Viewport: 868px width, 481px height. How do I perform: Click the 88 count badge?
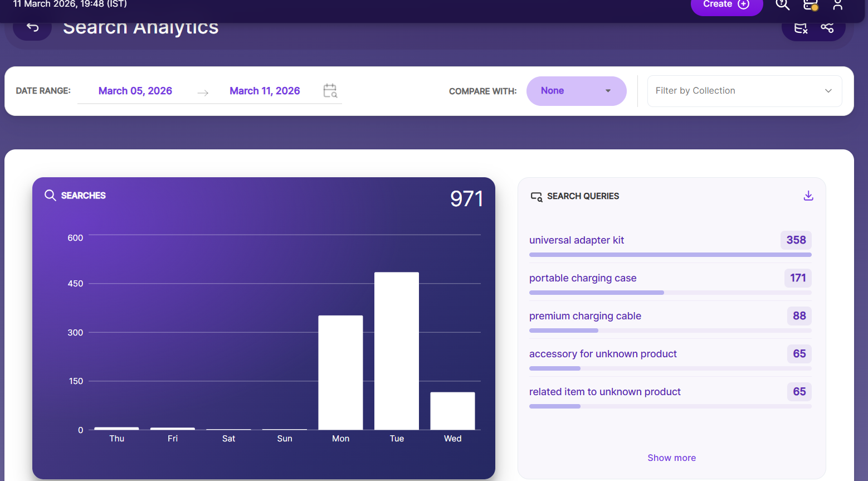point(799,316)
